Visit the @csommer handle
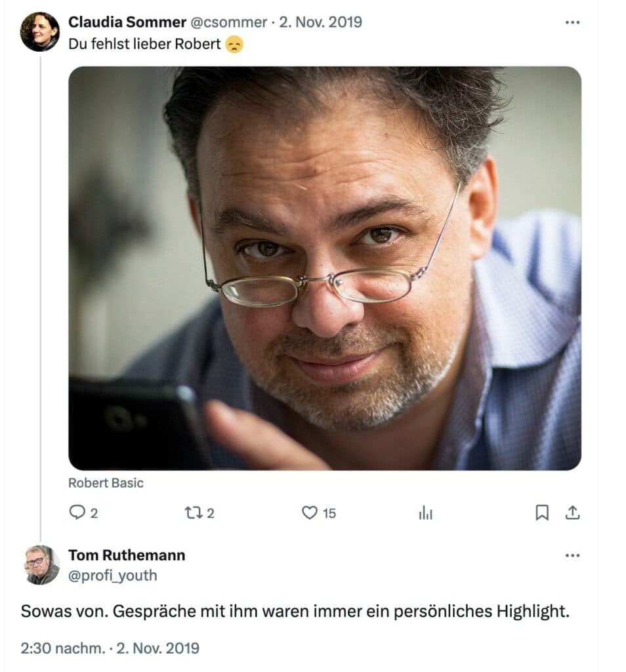This screenshot has height=672, width=626. click(x=228, y=22)
